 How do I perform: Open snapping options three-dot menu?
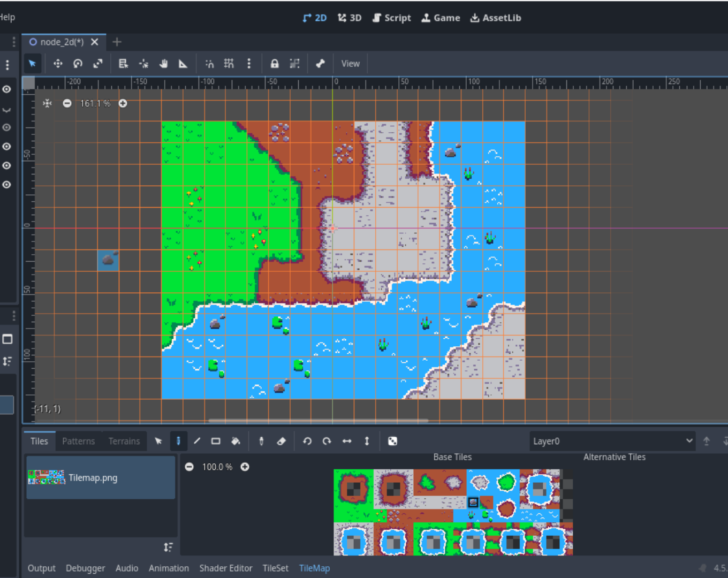(249, 64)
